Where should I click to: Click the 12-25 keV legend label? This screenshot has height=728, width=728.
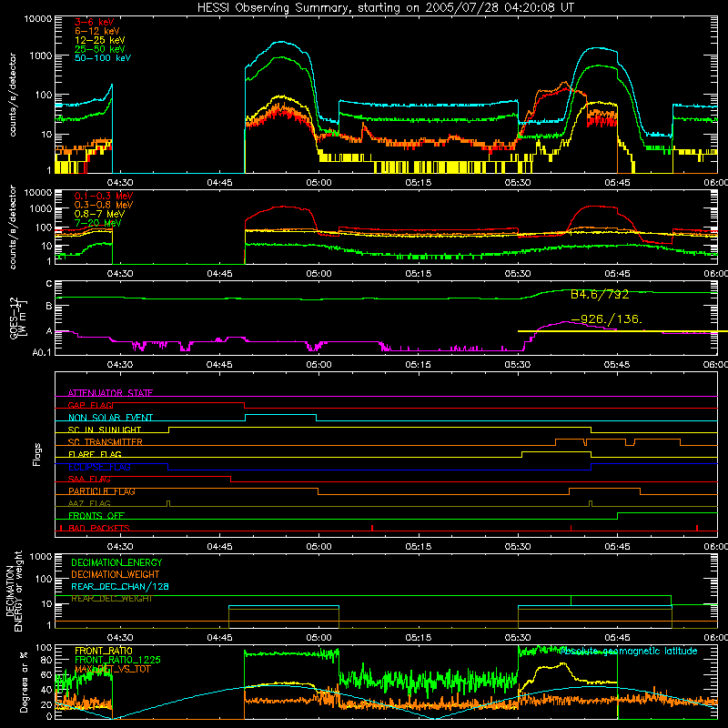point(99,40)
